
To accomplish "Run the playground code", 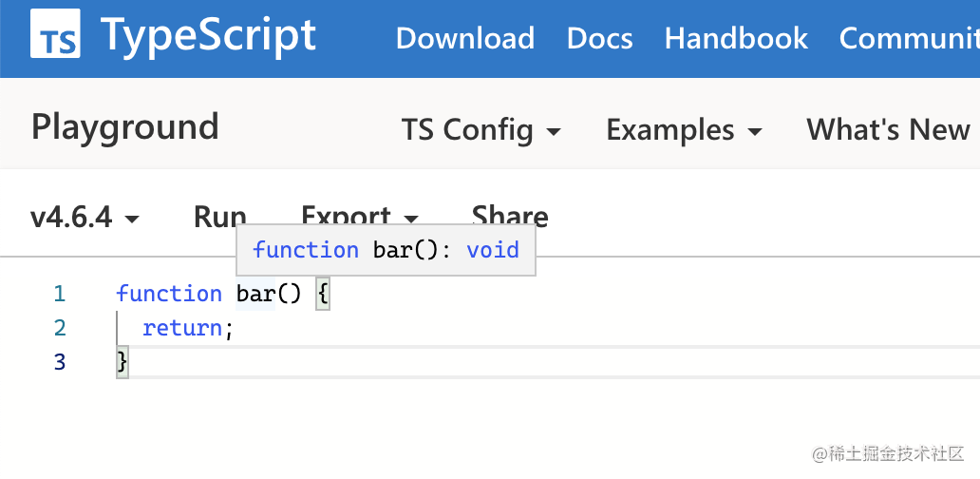I will point(219,217).
